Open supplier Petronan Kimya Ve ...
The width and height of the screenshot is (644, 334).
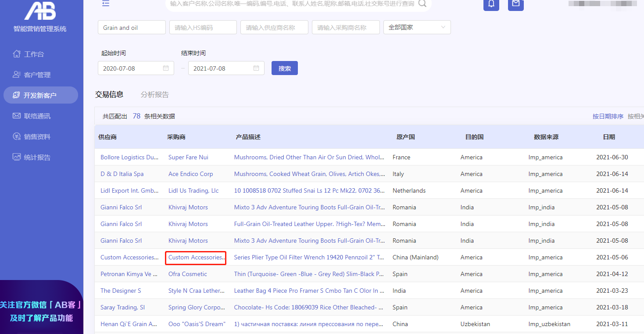point(129,274)
